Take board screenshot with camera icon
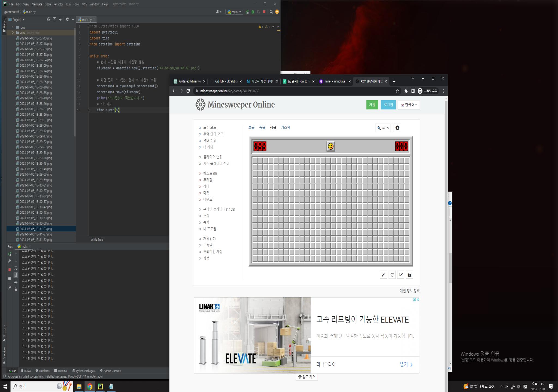 tap(410, 275)
